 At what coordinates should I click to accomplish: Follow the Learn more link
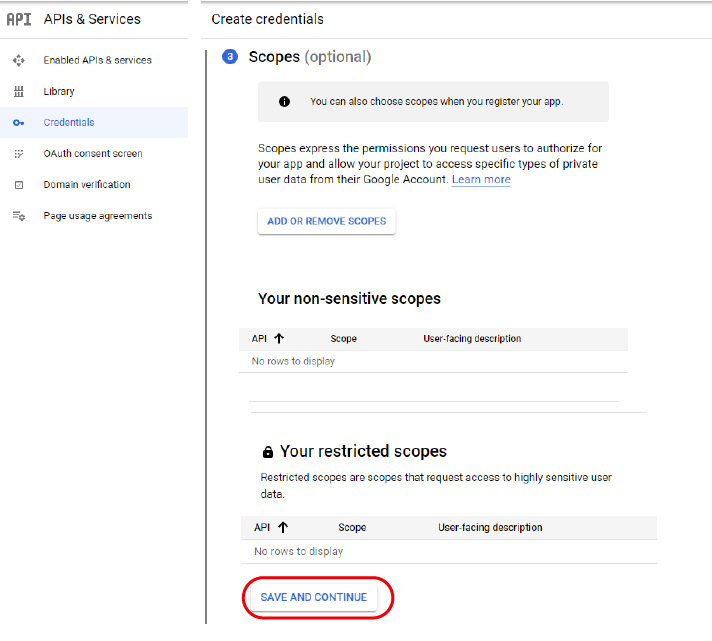(x=481, y=180)
